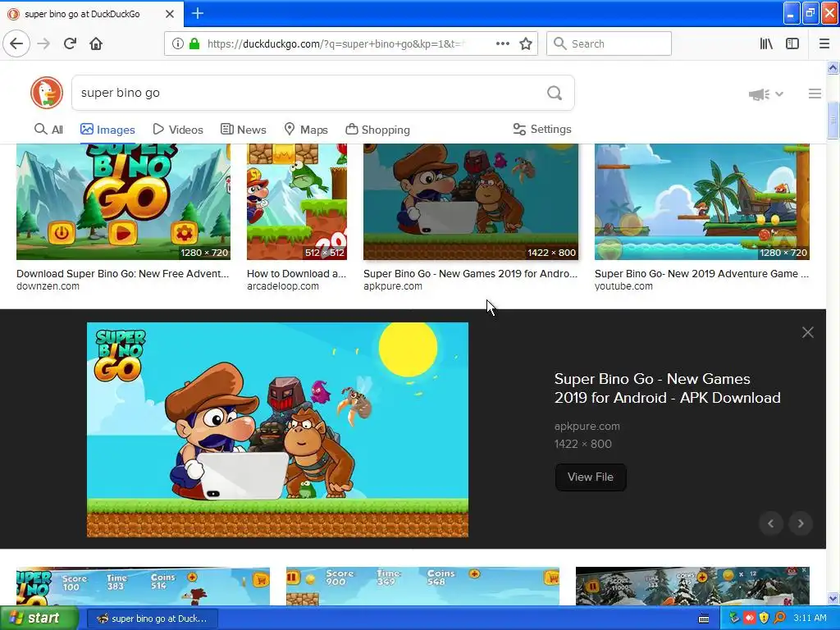This screenshot has width=840, height=630.
Task: Click the orange magnifier tray icon
Action: point(779,619)
